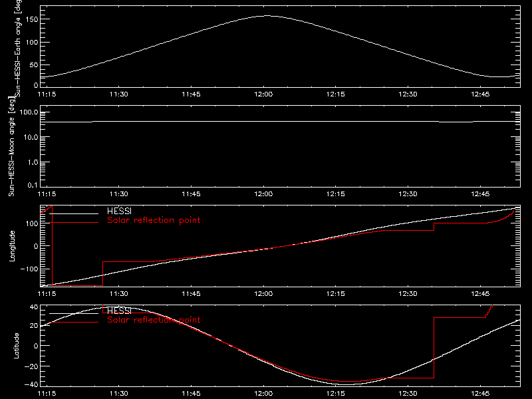Viewport: 532px width, 399px height.
Task: Click 12:45 time label under Longitude plot
Action: point(480,293)
